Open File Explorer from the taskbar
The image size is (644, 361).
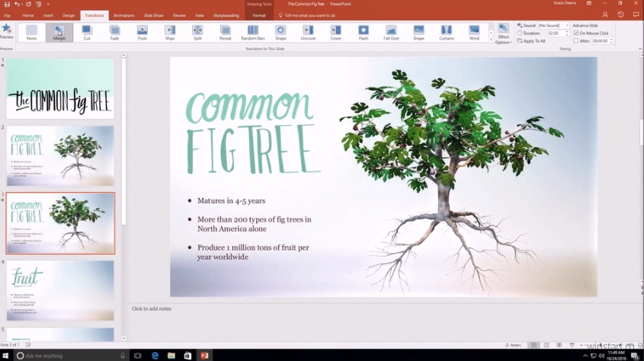click(171, 356)
